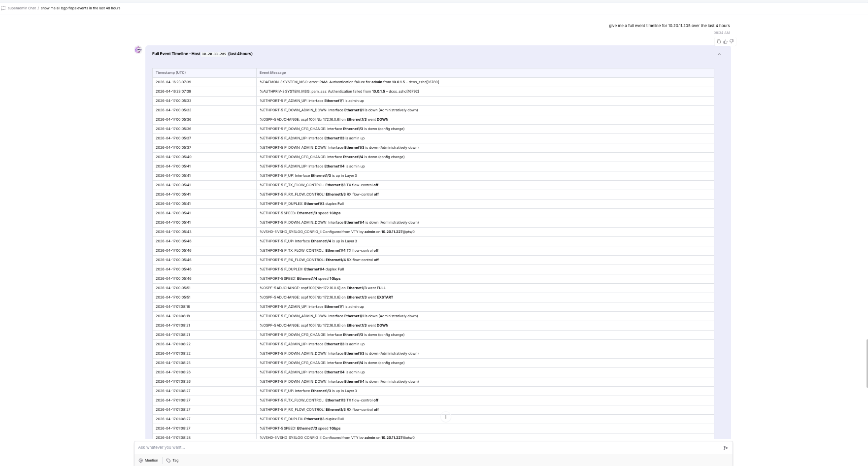The image size is (868, 466).
Task: Focus the 'Ask whatever you want' input
Action: [x=424, y=448]
